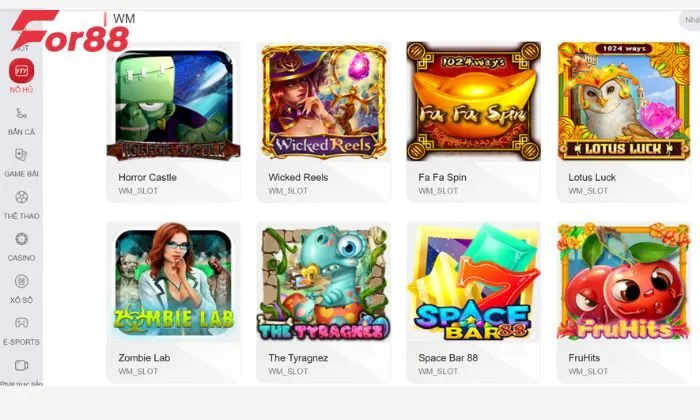Open the Bắn Cá fishing icon

tap(21, 113)
